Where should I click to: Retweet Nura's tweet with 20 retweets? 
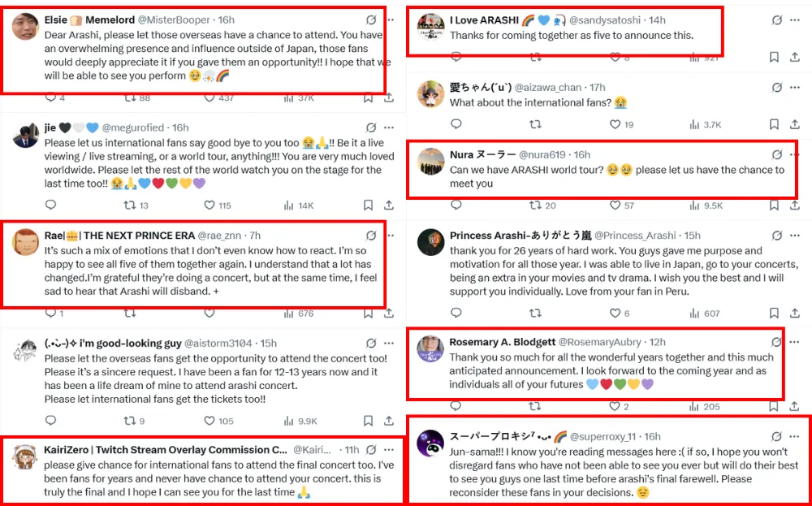tap(535, 205)
